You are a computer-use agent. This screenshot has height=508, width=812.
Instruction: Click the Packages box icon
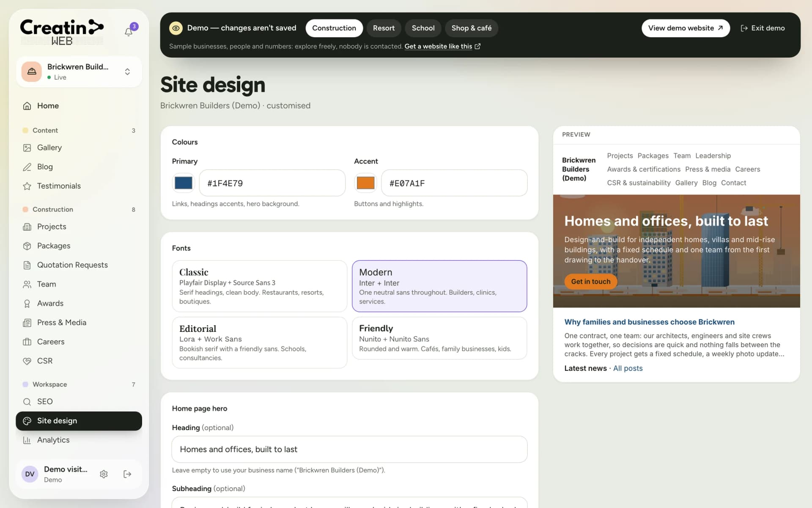coord(27,246)
